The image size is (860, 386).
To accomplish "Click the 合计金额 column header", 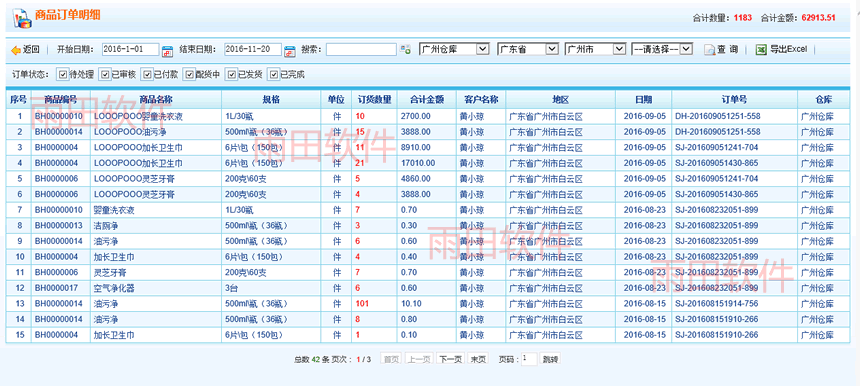I will click(x=427, y=100).
